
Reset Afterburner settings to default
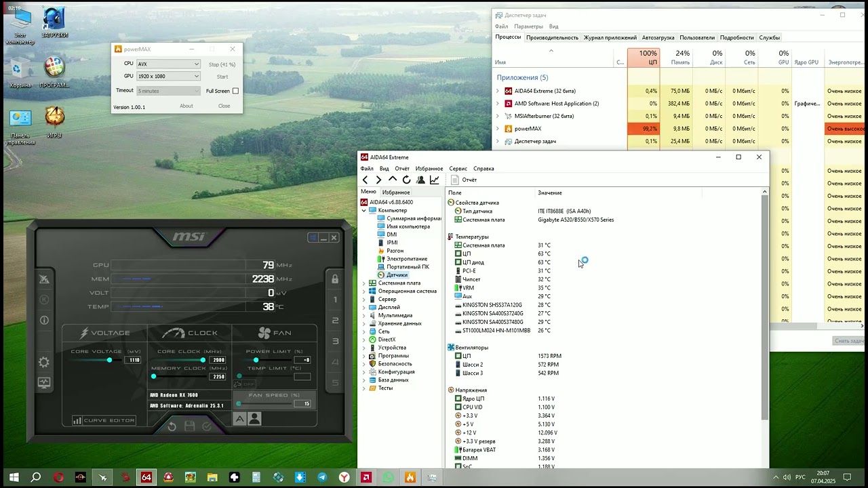point(172,426)
